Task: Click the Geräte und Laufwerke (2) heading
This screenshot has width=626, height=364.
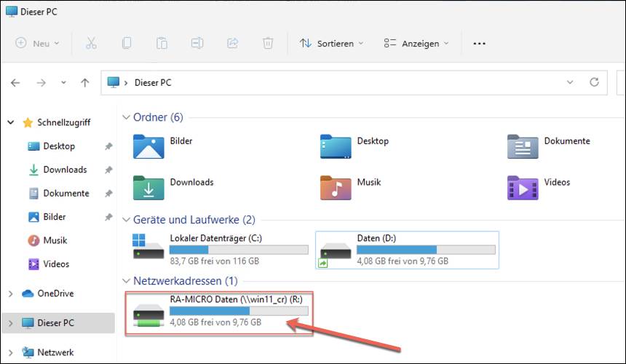Action: point(194,220)
